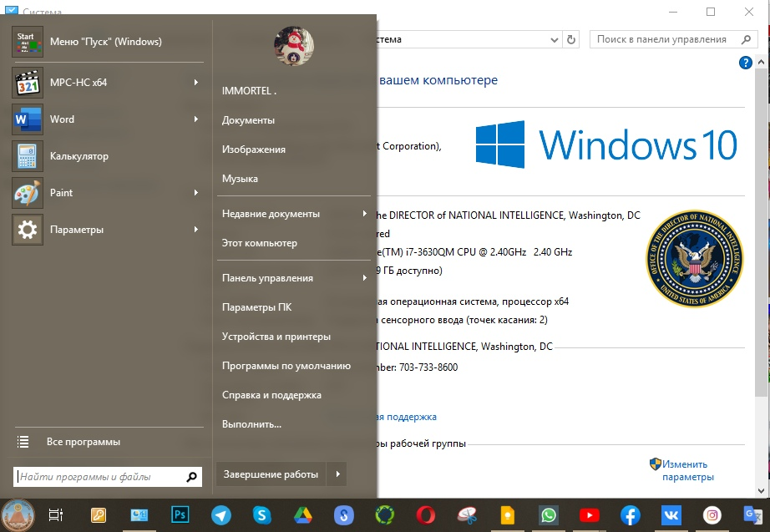
Task: Open Telegram from the taskbar
Action: click(221, 515)
